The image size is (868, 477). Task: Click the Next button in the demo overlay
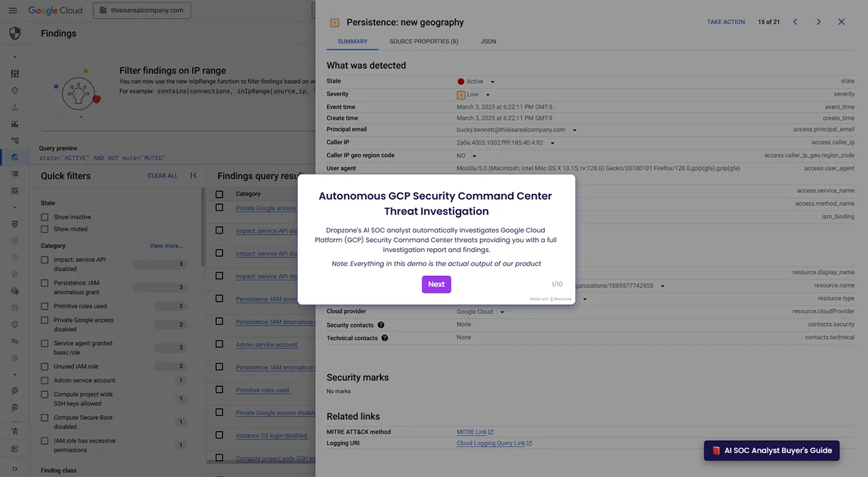[436, 284]
